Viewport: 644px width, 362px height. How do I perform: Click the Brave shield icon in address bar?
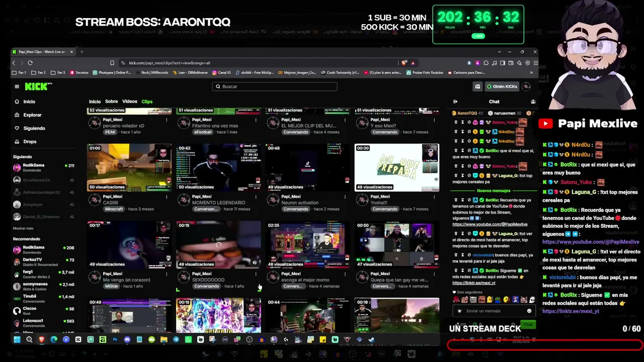(404, 63)
